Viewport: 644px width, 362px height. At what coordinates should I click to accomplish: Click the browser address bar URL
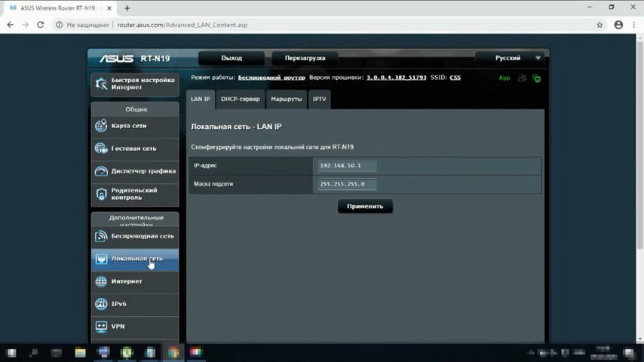pos(182,25)
